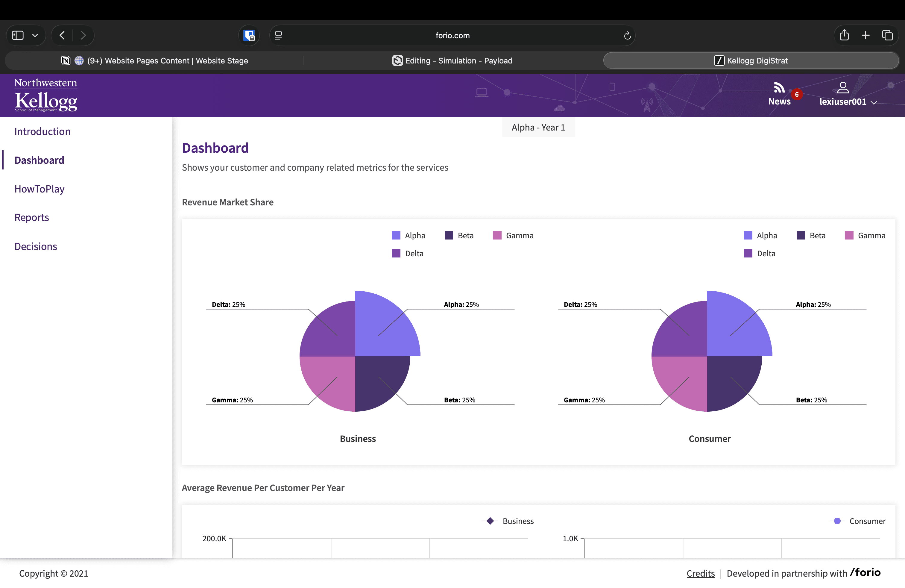Open Reports in left navigation
Viewport: 905px width, 588px height.
point(31,218)
